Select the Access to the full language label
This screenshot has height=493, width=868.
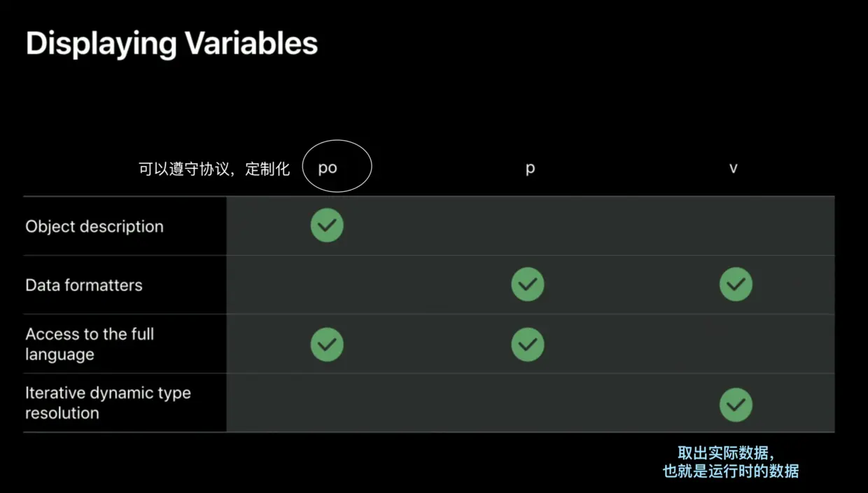coord(90,344)
